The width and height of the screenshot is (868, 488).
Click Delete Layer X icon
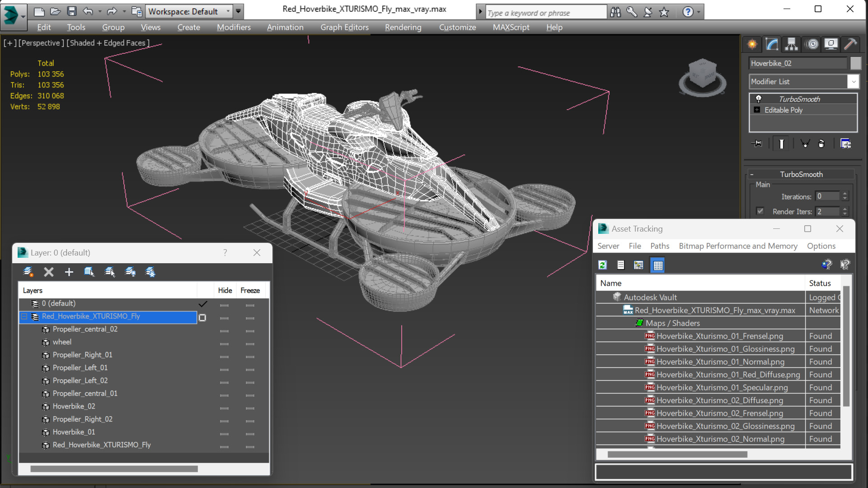[49, 272]
